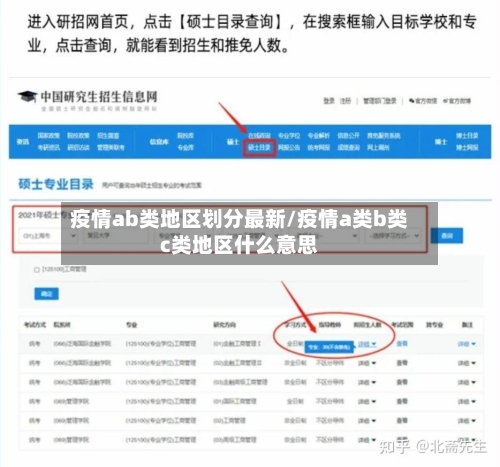Image resolution: width=500 pixels, height=467 pixels.
Task: Open the 官方微博 link with Weibo icon
Action: [x=457, y=101]
